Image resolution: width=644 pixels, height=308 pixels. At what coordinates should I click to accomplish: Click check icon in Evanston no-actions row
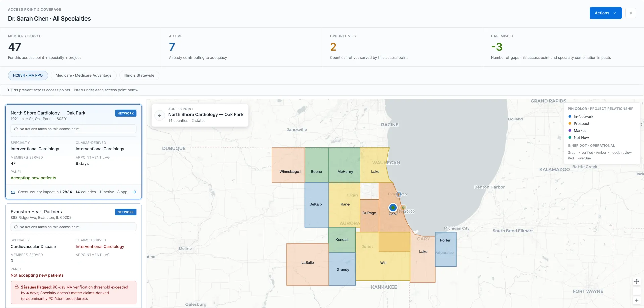[16, 227]
